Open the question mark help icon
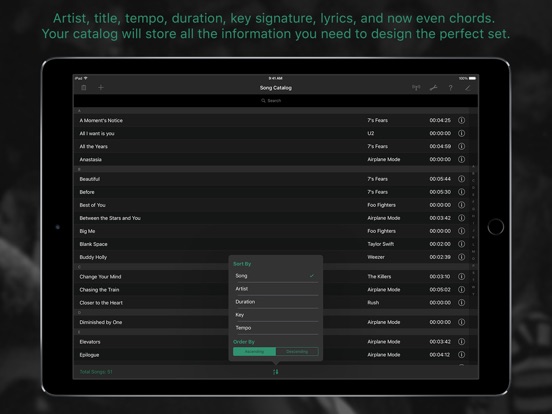552x414 pixels. pos(450,88)
